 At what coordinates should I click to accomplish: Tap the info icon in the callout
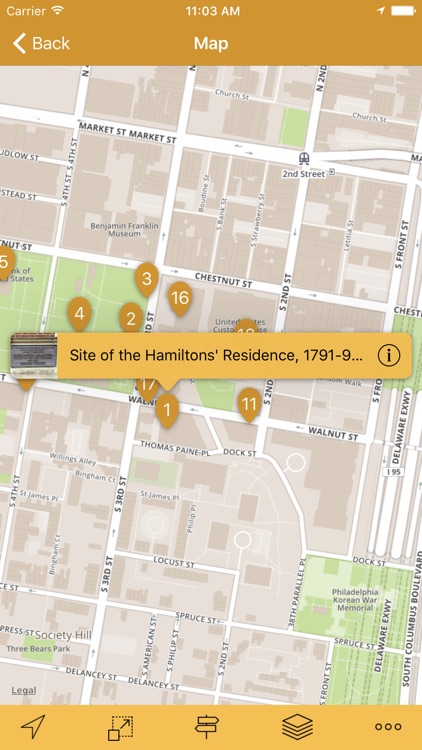click(389, 355)
